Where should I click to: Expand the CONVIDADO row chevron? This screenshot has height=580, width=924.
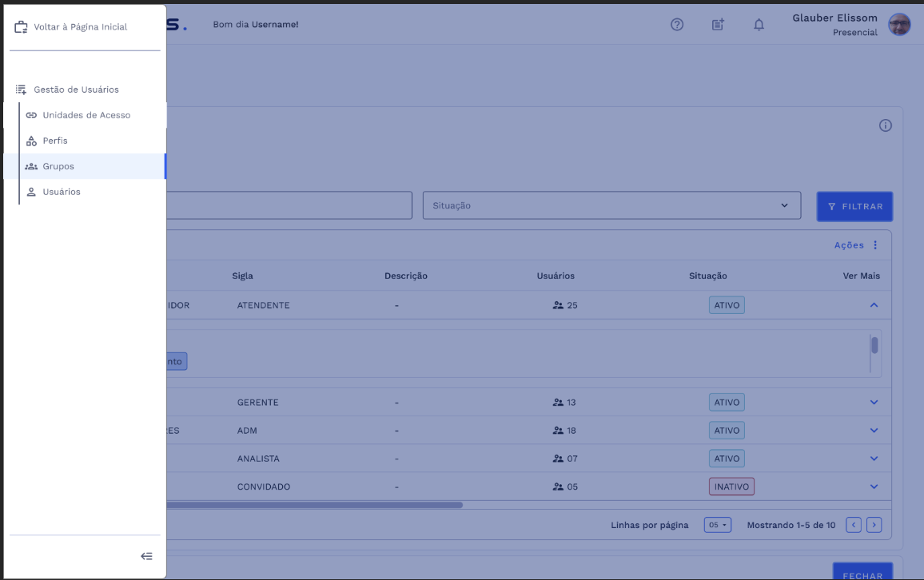874,487
